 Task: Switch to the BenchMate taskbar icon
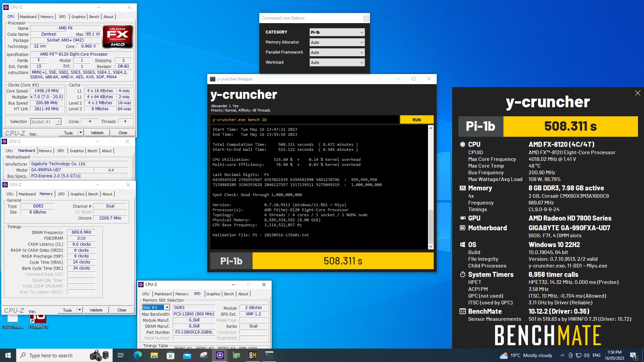tap(253, 355)
